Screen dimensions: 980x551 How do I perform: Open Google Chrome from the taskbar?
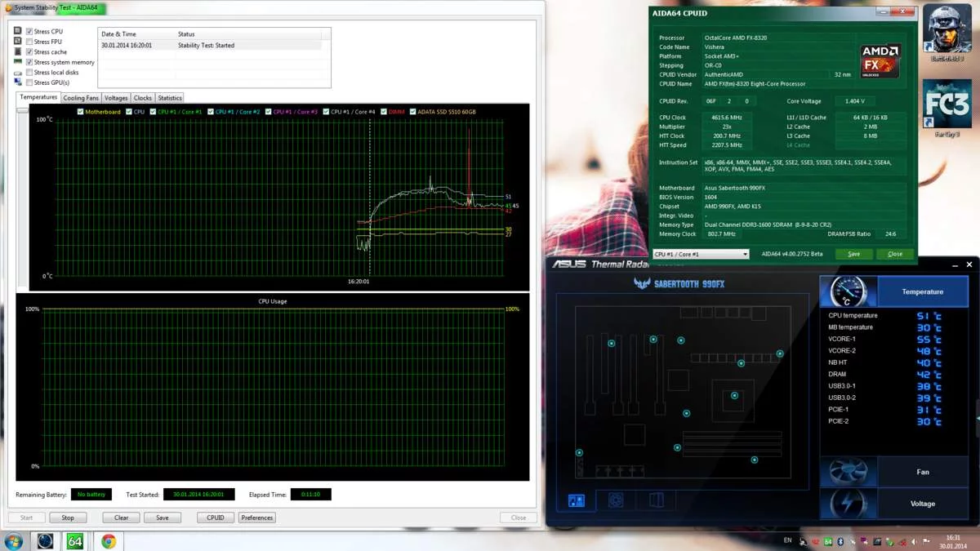click(108, 540)
